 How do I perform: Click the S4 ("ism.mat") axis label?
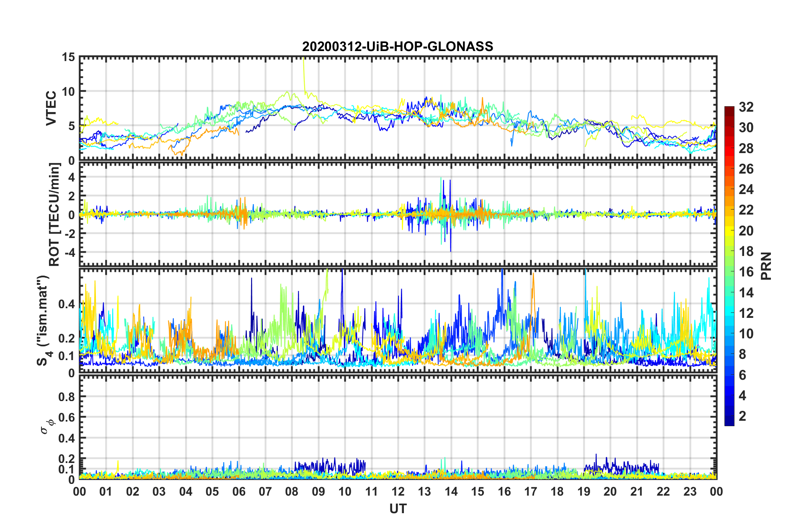(x=43, y=321)
